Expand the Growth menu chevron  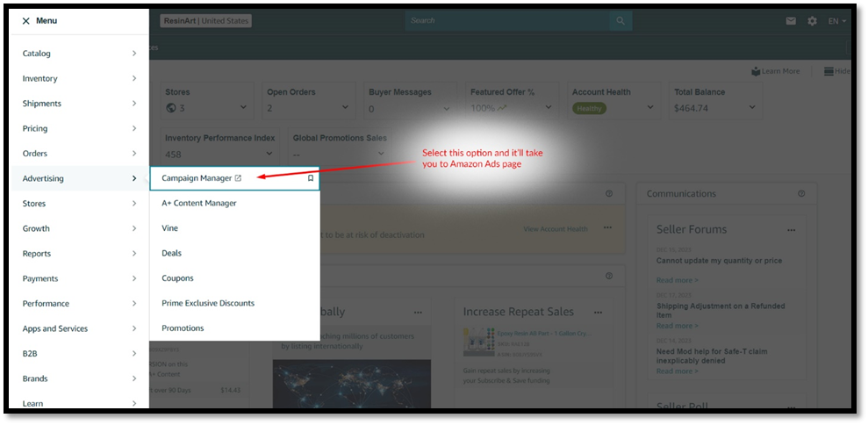[134, 228]
